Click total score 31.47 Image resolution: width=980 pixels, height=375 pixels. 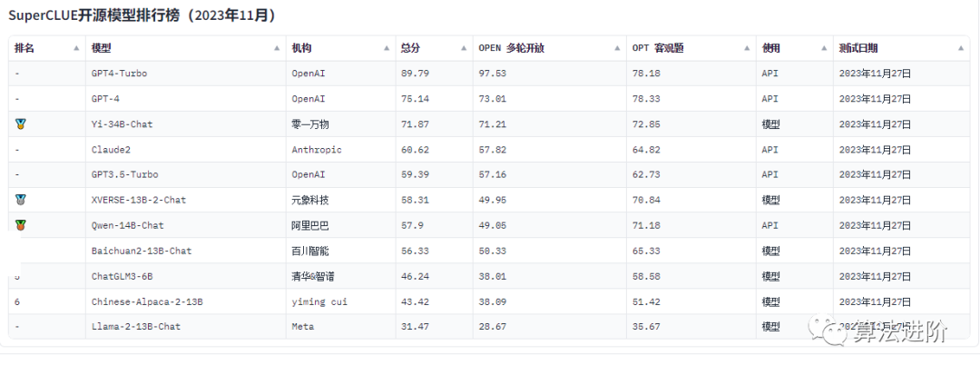(415, 326)
